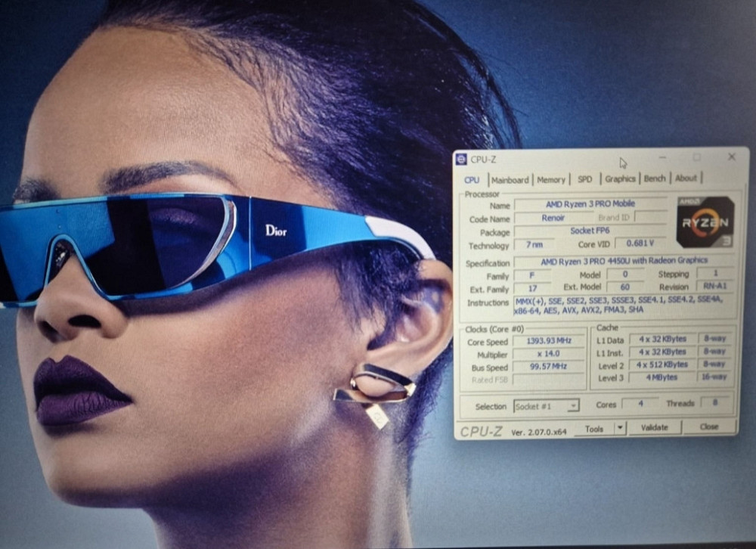Click the Validate button
The width and height of the screenshot is (756, 549).
tap(654, 427)
